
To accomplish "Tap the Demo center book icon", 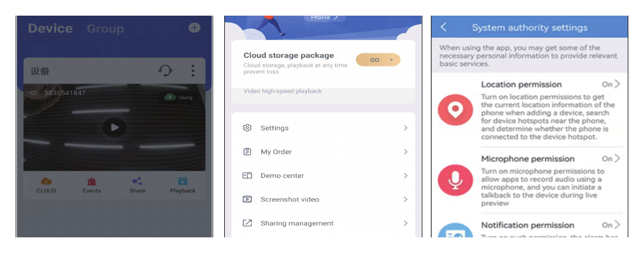I will 247,175.
